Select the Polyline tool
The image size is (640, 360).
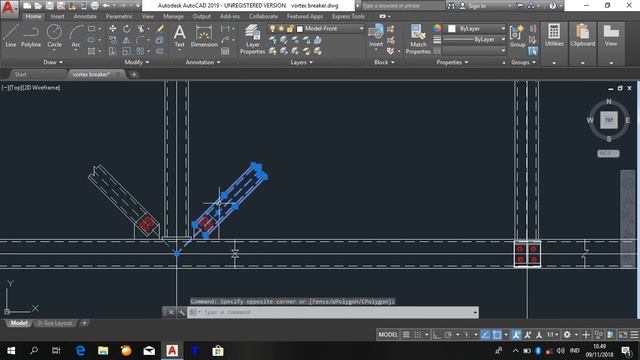pyautogui.click(x=31, y=36)
